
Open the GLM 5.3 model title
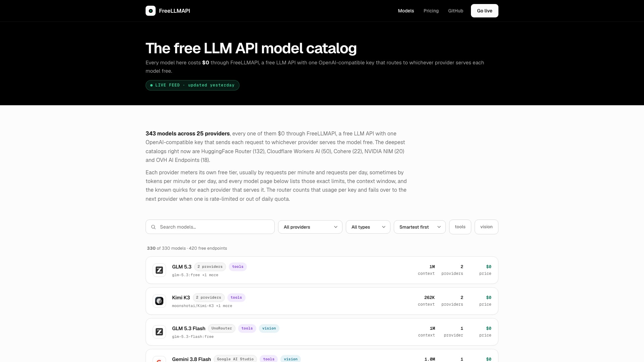click(182, 267)
